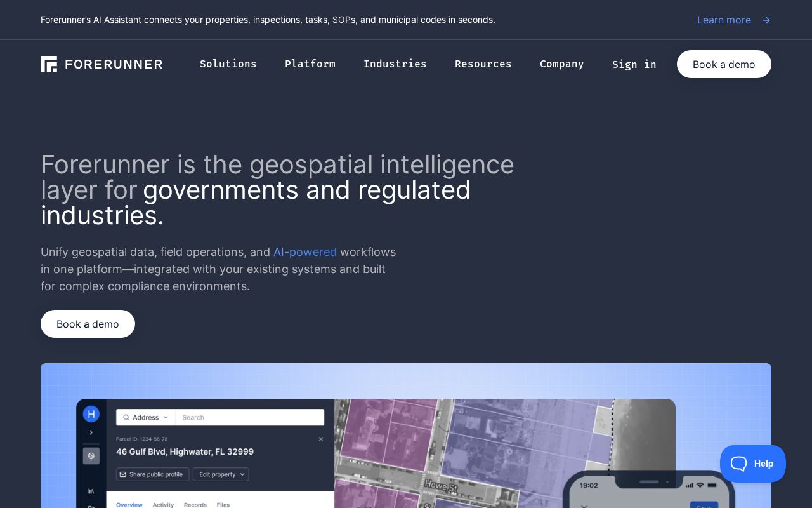The image size is (812, 508).
Task: Select the Records tab in preview
Action: (195, 505)
